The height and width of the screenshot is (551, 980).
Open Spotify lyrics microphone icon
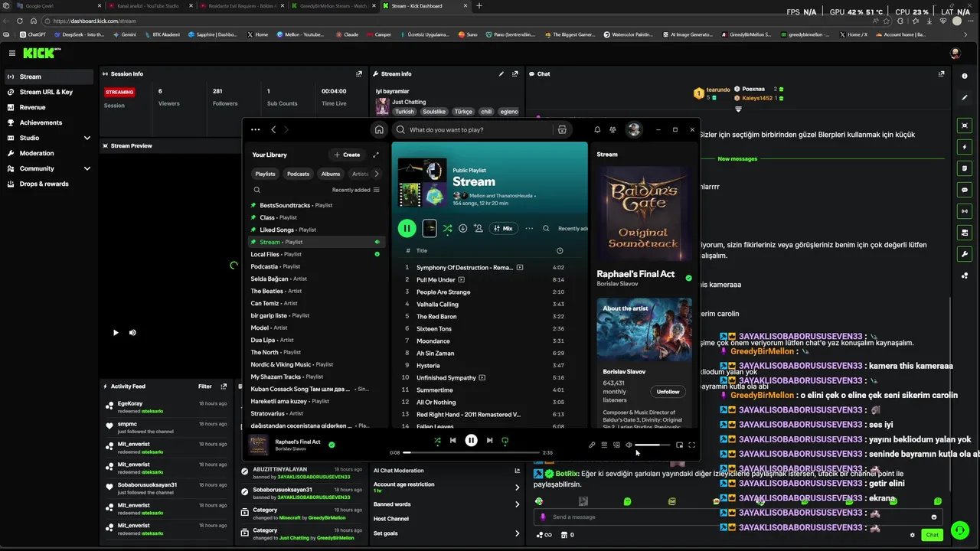(592, 445)
